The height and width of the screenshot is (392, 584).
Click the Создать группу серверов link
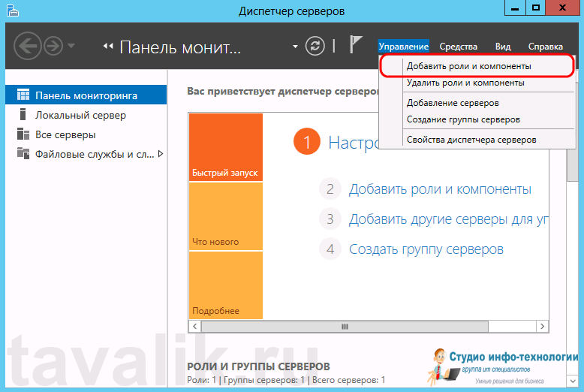tap(426, 249)
